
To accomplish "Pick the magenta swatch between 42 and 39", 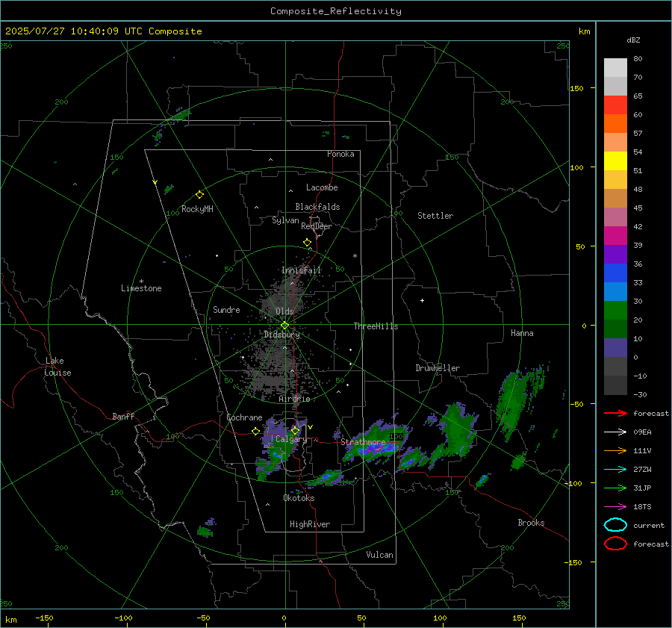I will (x=615, y=235).
